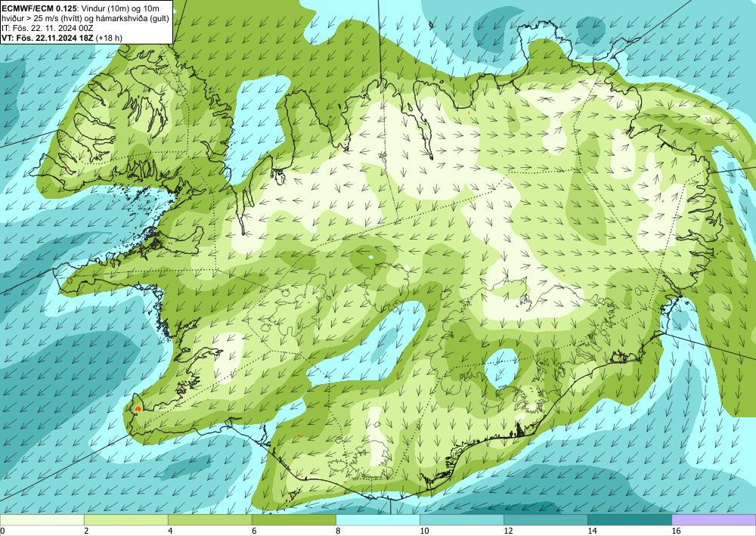
Task: Click the purple above-16 m/s legend swatch
Action: [714, 520]
